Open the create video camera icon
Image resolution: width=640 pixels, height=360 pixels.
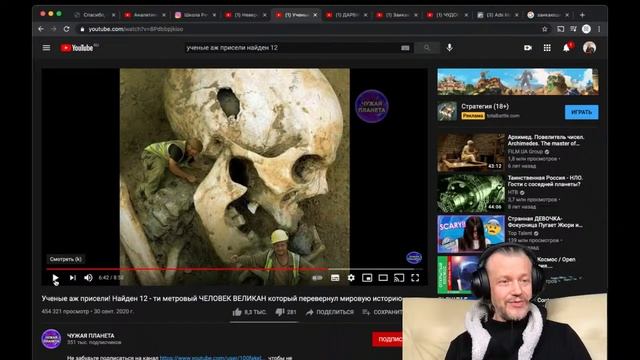pos(528,48)
